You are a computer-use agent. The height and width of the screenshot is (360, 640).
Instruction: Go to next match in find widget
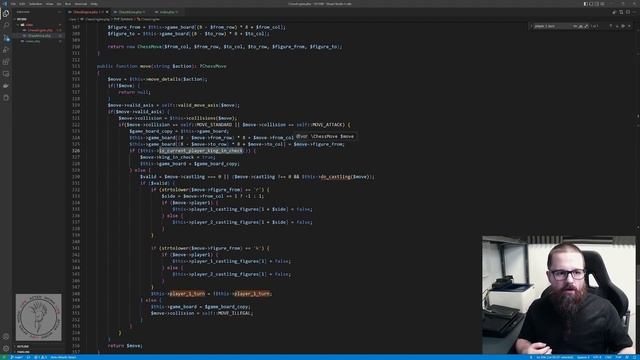pyautogui.click(x=617, y=26)
